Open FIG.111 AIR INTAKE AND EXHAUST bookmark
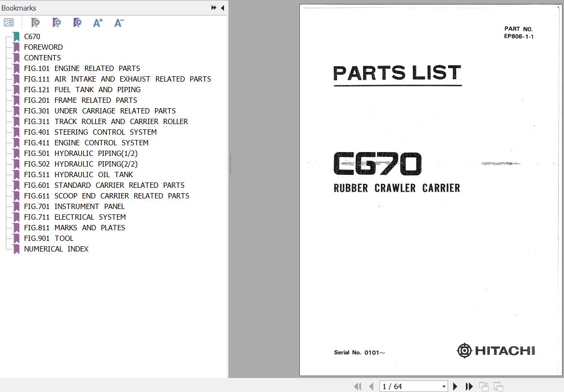The height and width of the screenshot is (392, 564). (x=118, y=79)
